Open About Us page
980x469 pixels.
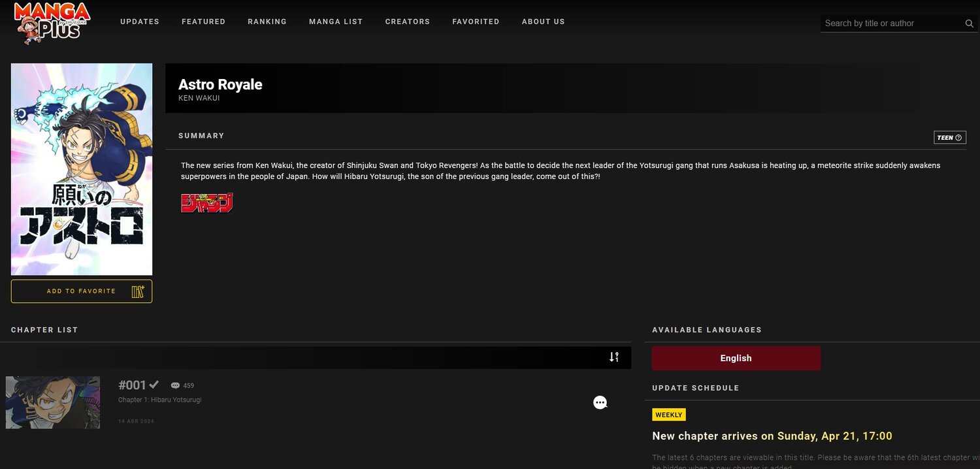543,22
